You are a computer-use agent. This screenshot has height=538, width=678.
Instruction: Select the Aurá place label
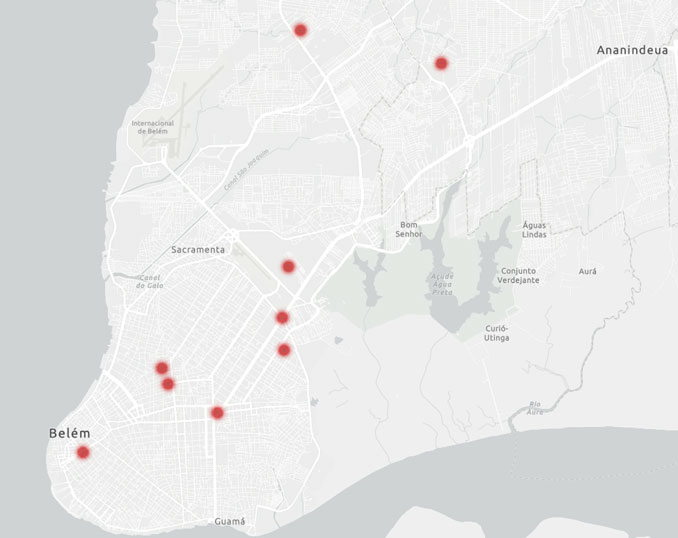[x=588, y=271]
